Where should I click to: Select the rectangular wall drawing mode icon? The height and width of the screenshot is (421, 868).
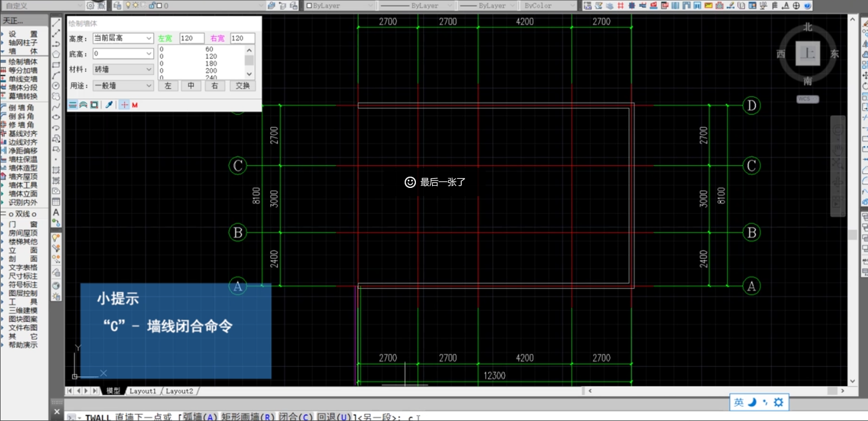(94, 105)
